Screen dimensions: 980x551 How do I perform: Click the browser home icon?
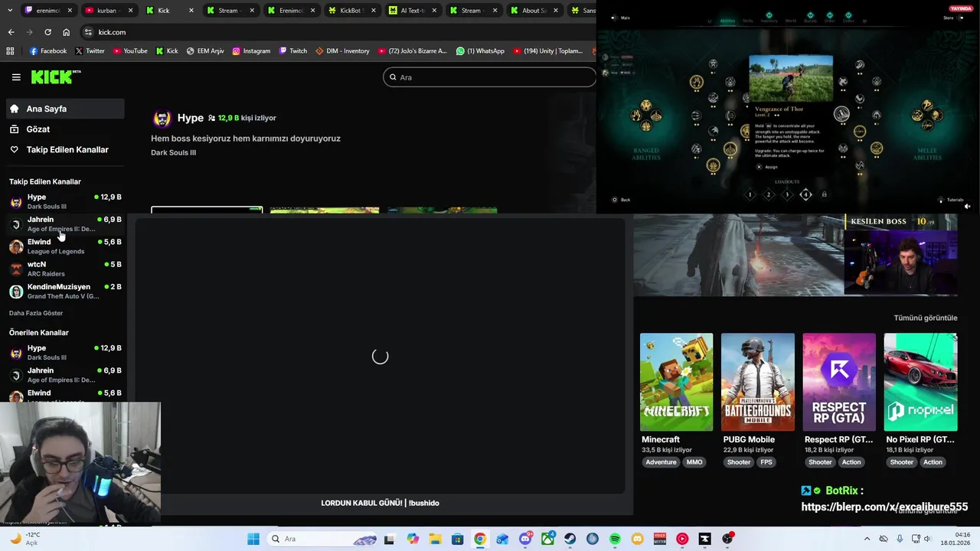coord(66,32)
